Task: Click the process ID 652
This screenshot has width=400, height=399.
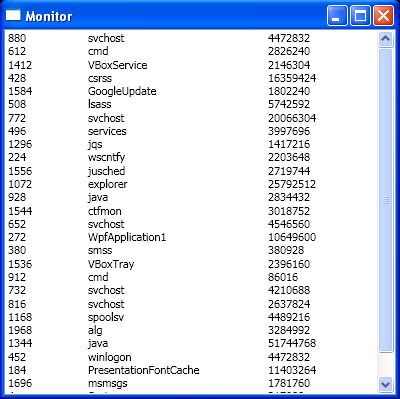Action: pos(17,224)
